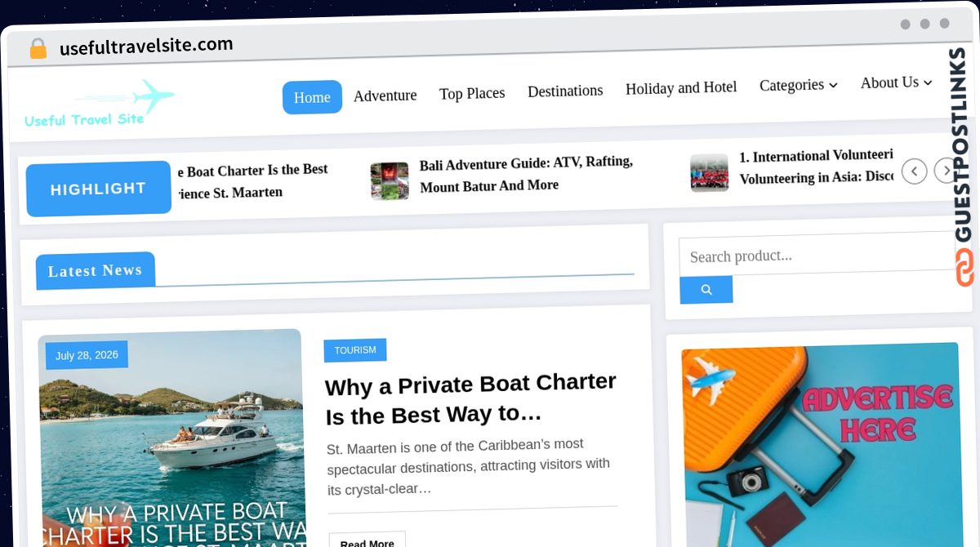
Task: Open the Holiday and Hotel menu item
Action: point(681,87)
